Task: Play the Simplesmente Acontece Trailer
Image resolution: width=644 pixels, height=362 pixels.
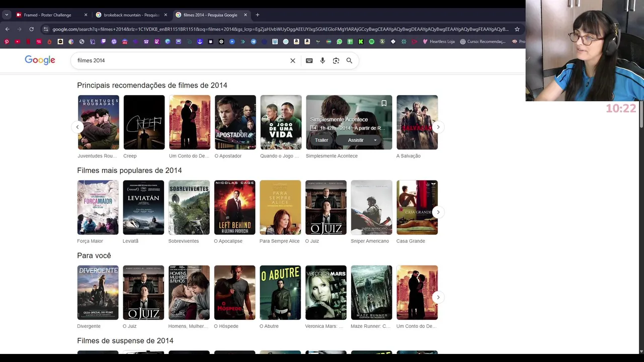Action: coord(321,140)
